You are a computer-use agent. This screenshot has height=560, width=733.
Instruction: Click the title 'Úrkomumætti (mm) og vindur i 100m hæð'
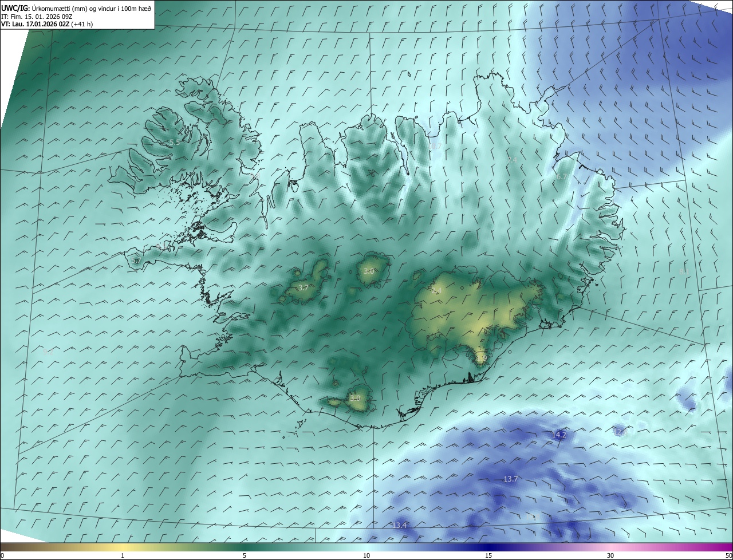click(92, 8)
